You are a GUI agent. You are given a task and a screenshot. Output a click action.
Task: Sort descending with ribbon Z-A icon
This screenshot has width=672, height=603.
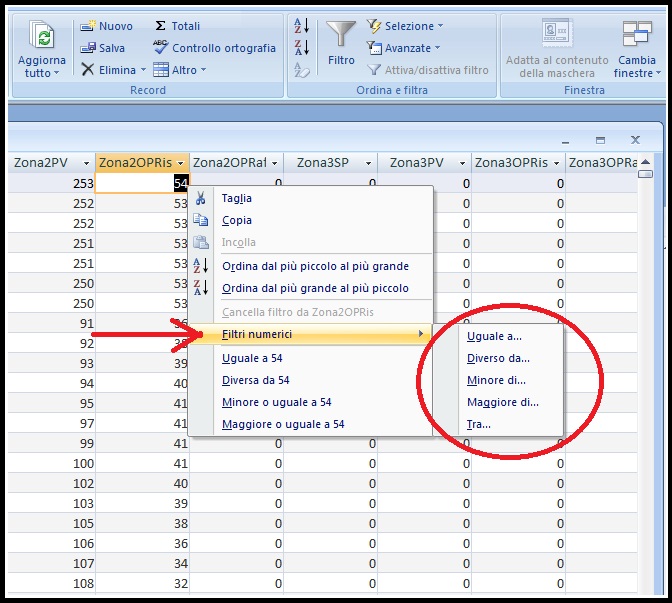(x=302, y=48)
